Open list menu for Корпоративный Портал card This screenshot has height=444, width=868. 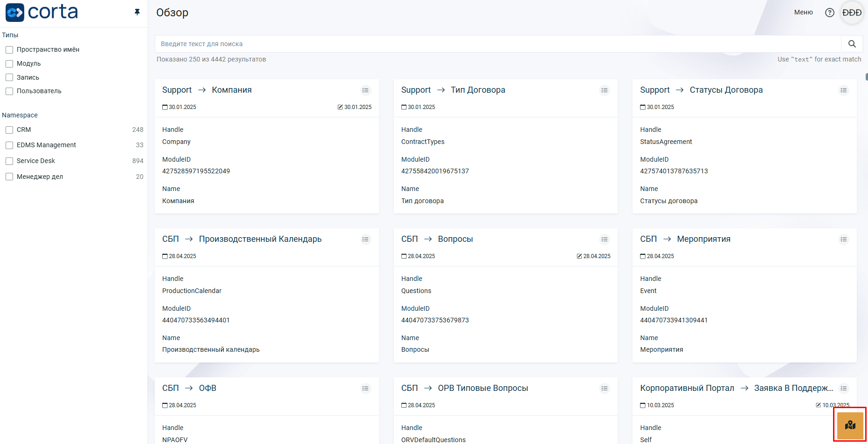coord(844,389)
